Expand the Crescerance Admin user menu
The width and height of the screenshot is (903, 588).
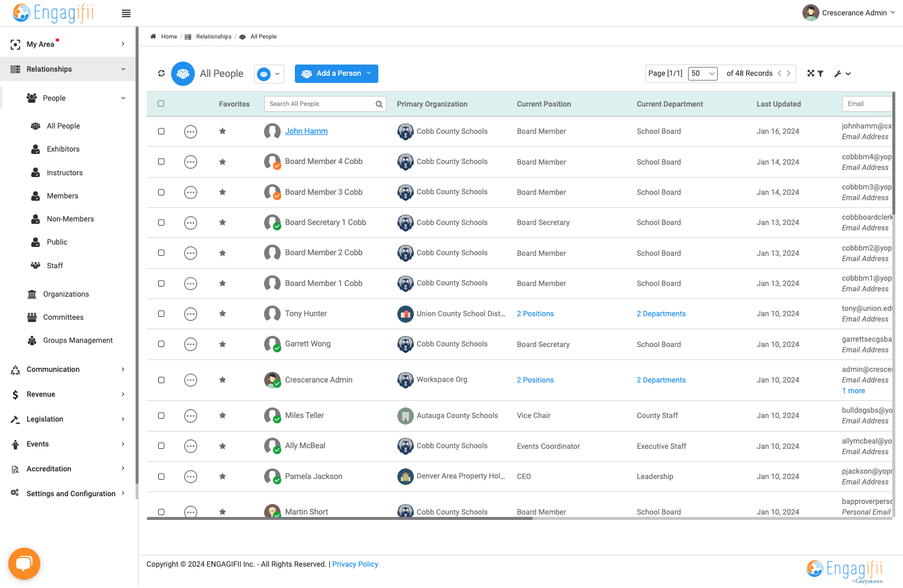(x=849, y=12)
